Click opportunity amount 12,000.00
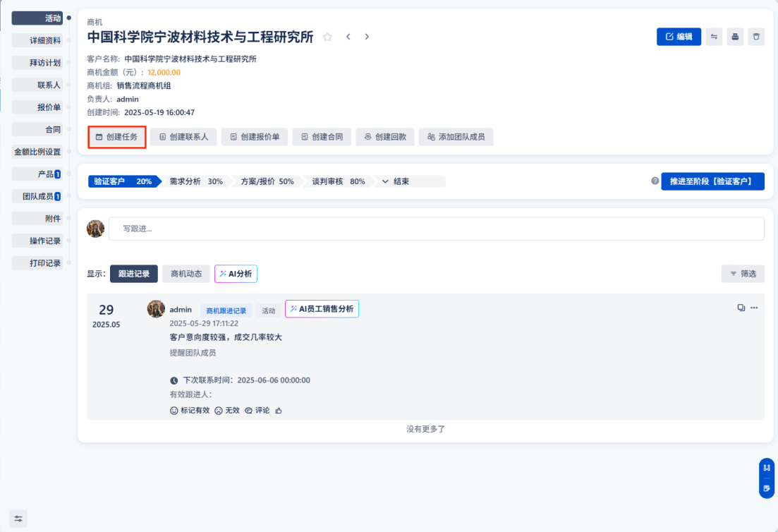 click(x=164, y=73)
